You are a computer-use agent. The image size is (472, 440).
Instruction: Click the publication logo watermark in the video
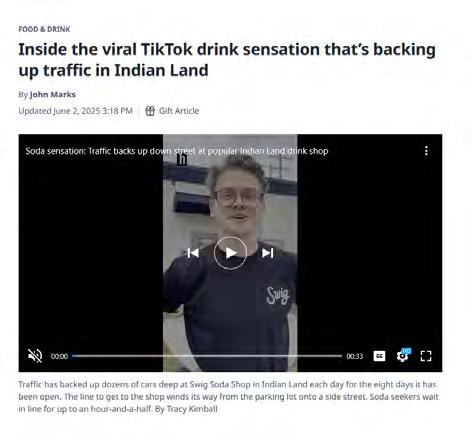[x=182, y=160]
